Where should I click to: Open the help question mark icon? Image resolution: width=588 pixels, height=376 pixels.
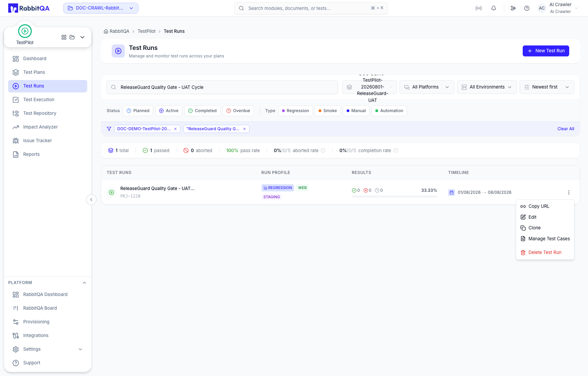(527, 8)
